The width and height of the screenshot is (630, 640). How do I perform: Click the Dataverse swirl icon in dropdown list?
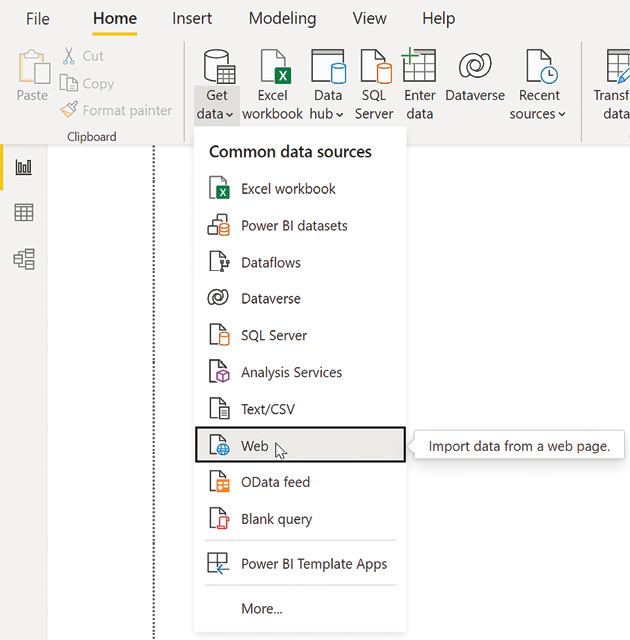point(218,297)
